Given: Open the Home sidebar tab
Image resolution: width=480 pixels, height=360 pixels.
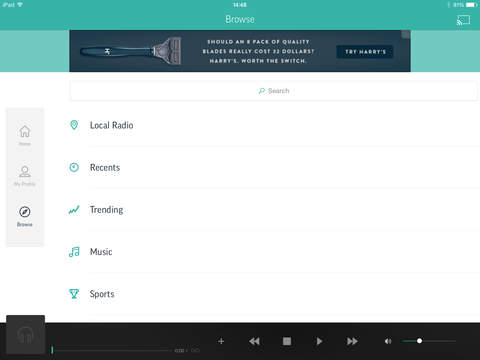Looking at the screenshot, I should 25,136.
